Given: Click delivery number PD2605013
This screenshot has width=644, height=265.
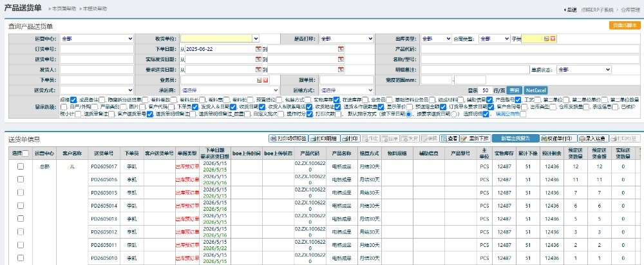Looking at the screenshot, I should (104, 219).
